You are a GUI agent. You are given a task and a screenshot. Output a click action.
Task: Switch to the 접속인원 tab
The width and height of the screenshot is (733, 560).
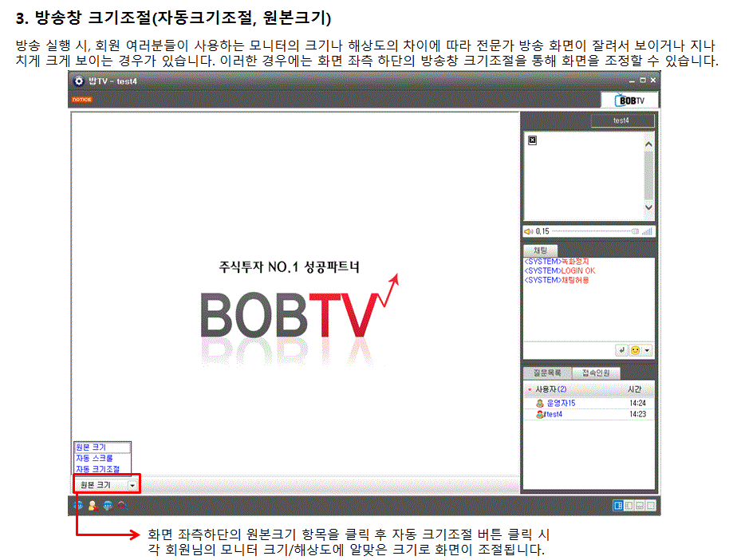pyautogui.click(x=596, y=373)
